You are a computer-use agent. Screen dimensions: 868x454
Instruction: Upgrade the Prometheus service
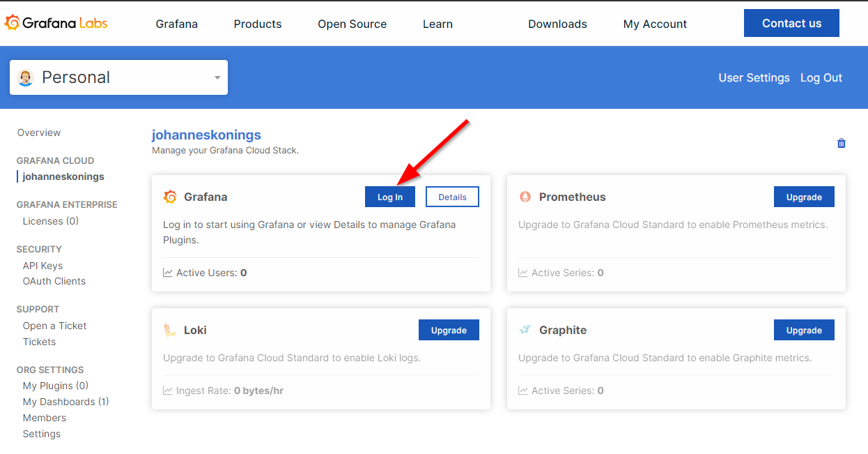(804, 197)
